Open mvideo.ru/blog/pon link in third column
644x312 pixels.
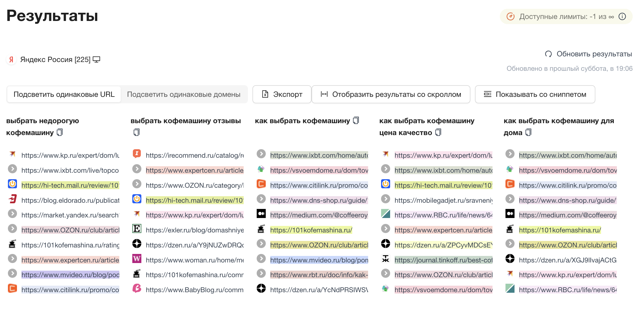point(319,260)
